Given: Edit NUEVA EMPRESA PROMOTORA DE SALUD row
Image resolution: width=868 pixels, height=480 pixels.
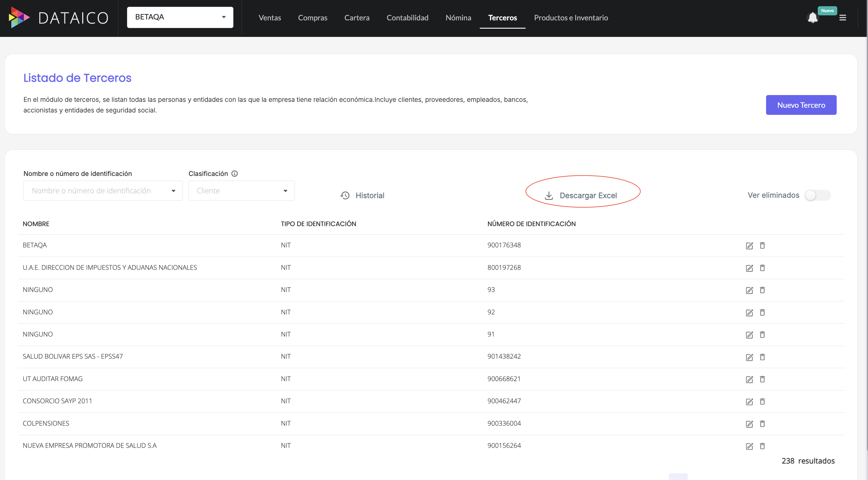Looking at the screenshot, I should point(750,446).
